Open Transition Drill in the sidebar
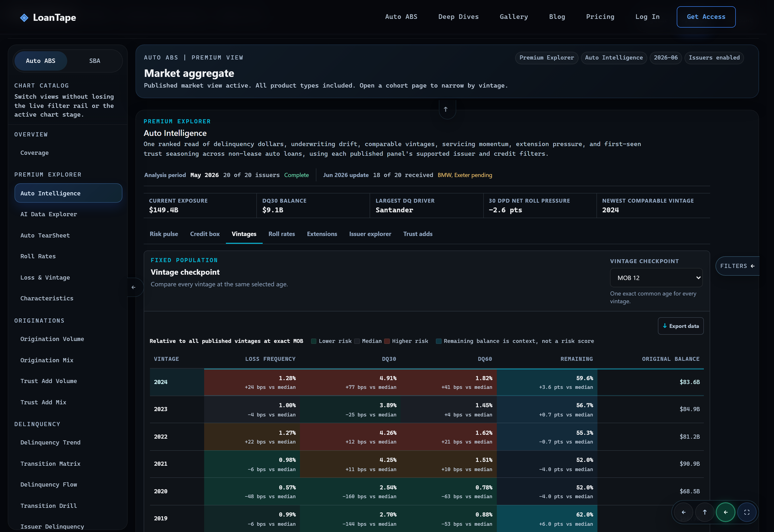 68,506
